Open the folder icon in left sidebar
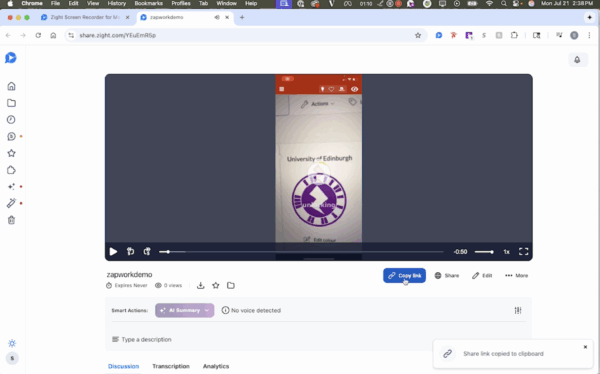This screenshot has width=600, height=374. click(11, 103)
